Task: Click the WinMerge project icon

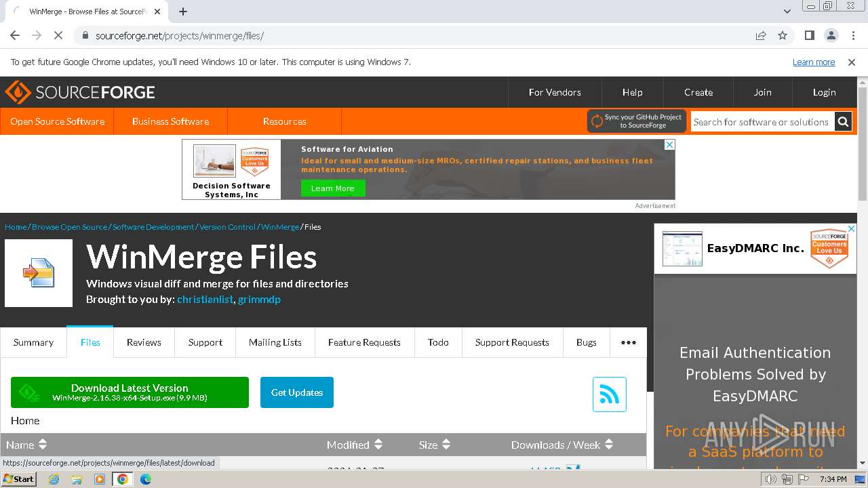Action: tap(39, 273)
